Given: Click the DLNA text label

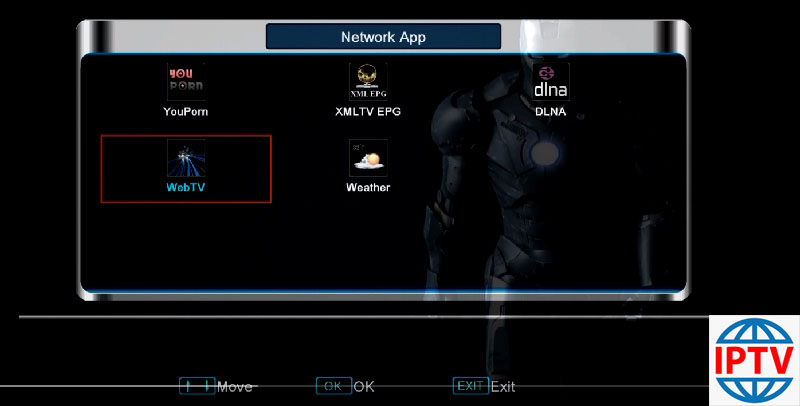Looking at the screenshot, I should click(550, 112).
